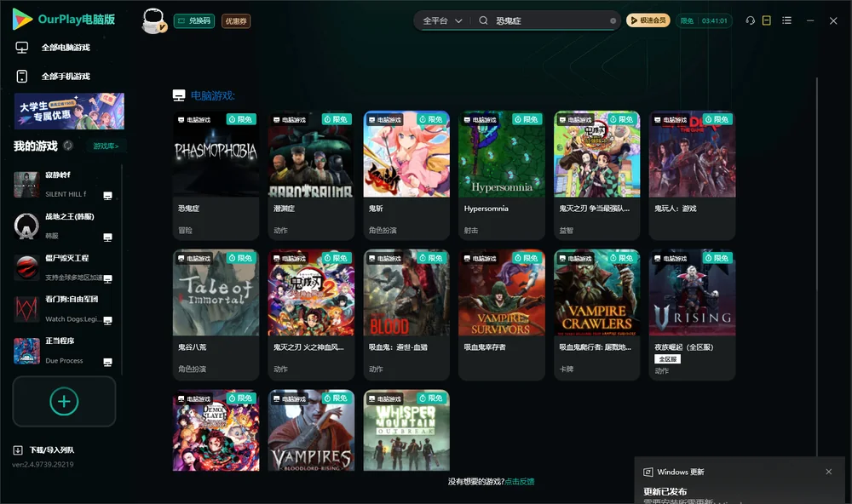Screen dimensions: 852x504
Task: Select the Phasmophobia game cover
Action: pyautogui.click(x=216, y=154)
